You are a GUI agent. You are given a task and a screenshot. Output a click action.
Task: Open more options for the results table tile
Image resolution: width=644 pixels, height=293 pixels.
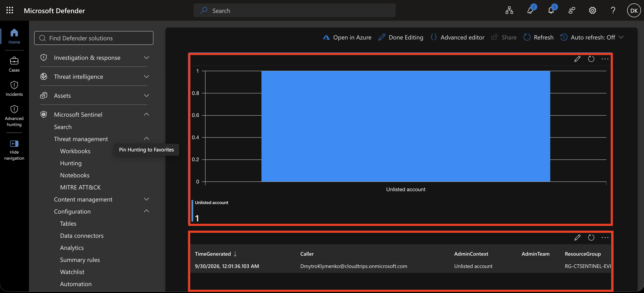pyautogui.click(x=605, y=237)
